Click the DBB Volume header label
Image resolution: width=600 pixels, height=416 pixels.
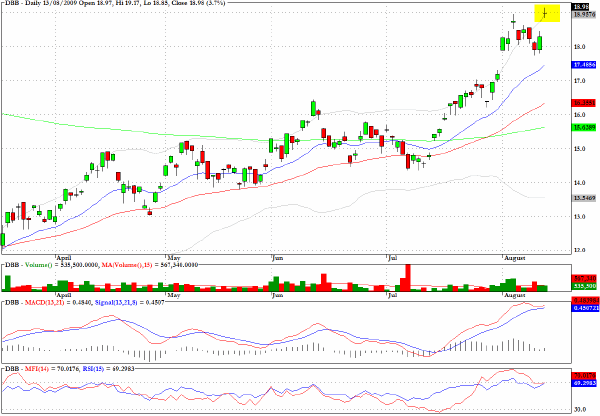click(x=101, y=264)
